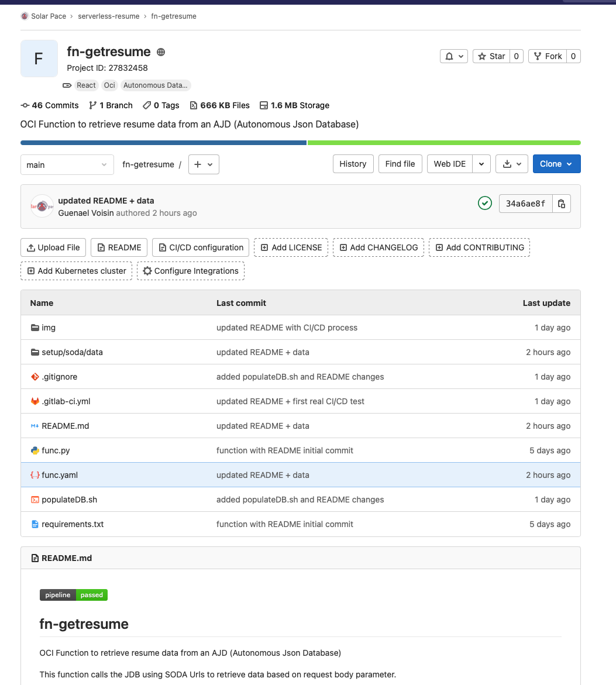Copy the commit SHA with clipboard icon

coord(562,204)
